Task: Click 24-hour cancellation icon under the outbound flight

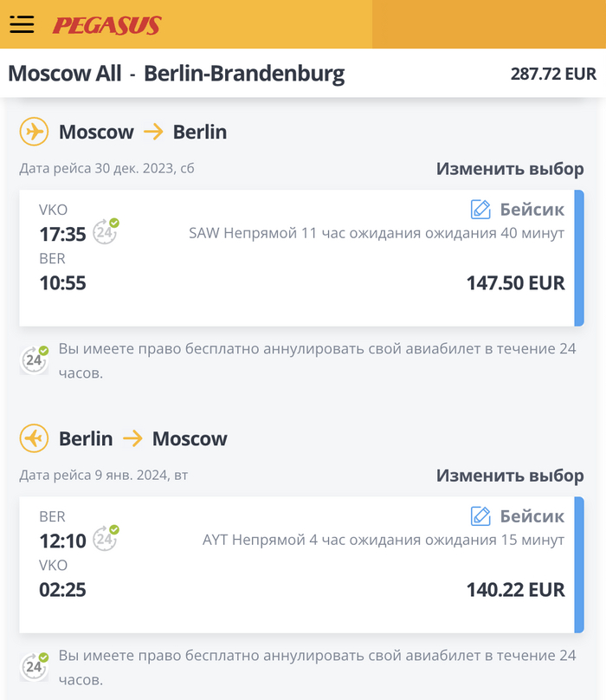Action: 35,359
